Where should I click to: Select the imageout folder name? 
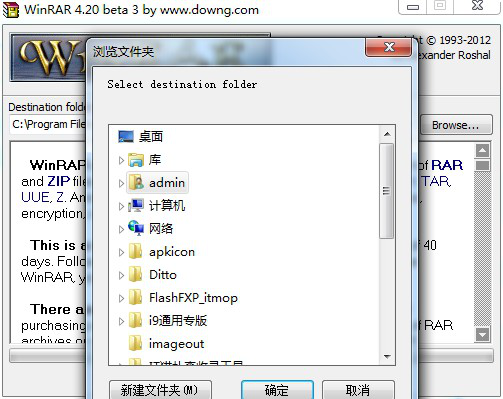pyautogui.click(x=176, y=344)
